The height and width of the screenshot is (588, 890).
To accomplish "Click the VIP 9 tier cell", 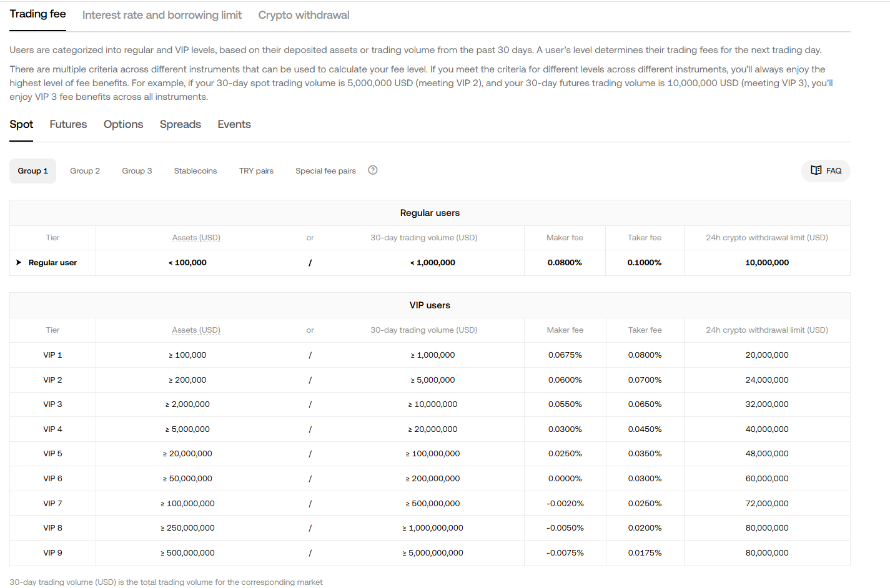I will [52, 553].
